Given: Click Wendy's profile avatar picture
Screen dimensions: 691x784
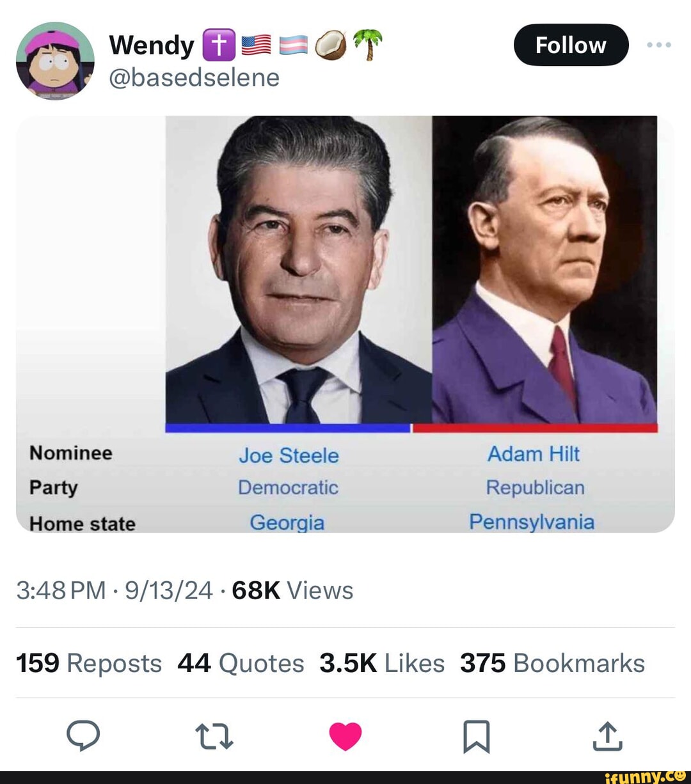Looking at the screenshot, I should tap(54, 61).
